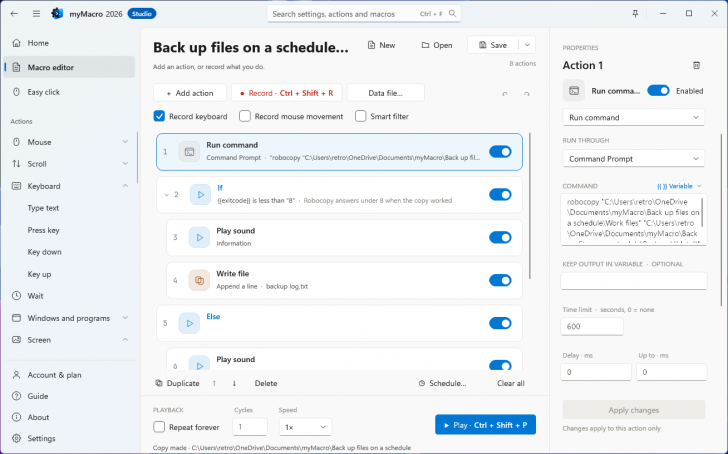Image resolution: width=728 pixels, height=454 pixels.
Task: Click the Run command terminal icon in row 1
Action: (189, 152)
